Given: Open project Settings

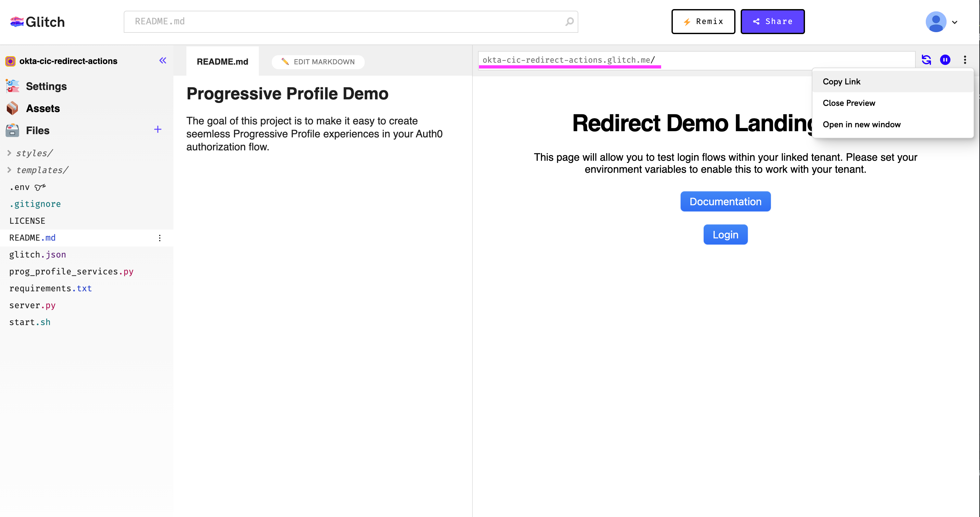Looking at the screenshot, I should (46, 86).
